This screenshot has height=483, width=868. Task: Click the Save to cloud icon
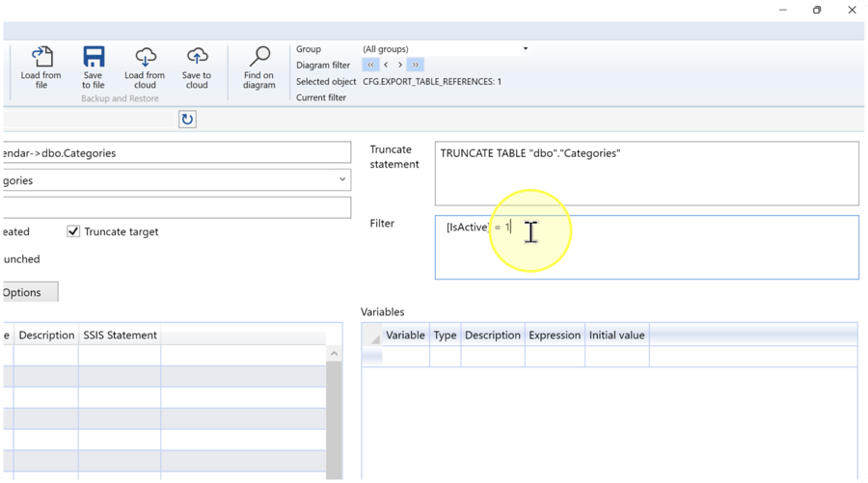tap(197, 57)
